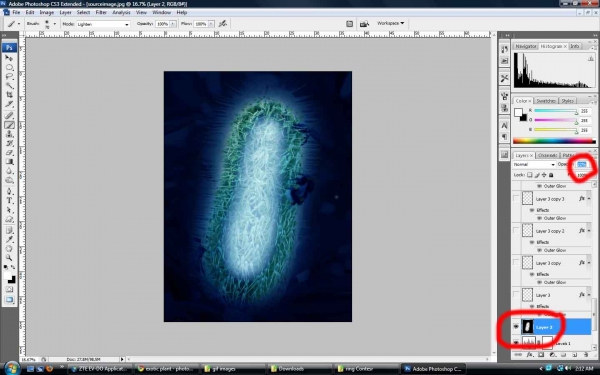The width and height of the screenshot is (600, 375).
Task: Click foreground color swatch in Color panel
Action: [x=518, y=112]
